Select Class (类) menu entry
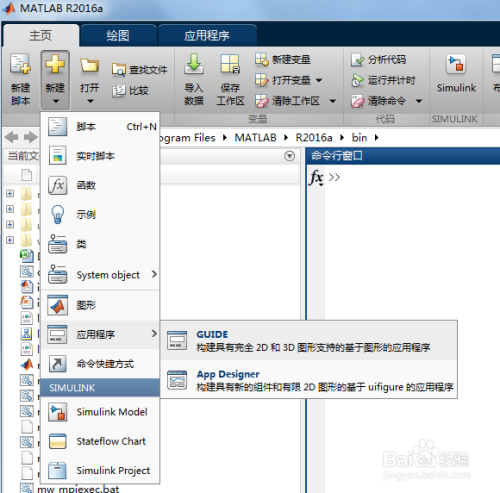 (100, 244)
